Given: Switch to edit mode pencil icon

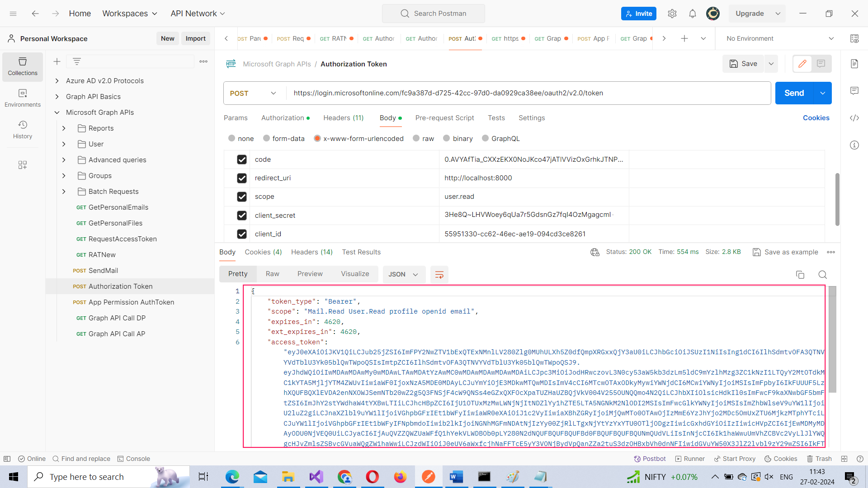Looking at the screenshot, I should click(802, 64).
